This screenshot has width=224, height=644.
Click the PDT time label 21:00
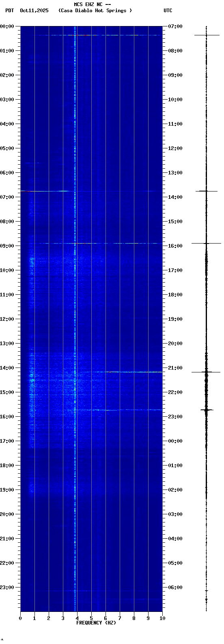[x=7, y=539]
